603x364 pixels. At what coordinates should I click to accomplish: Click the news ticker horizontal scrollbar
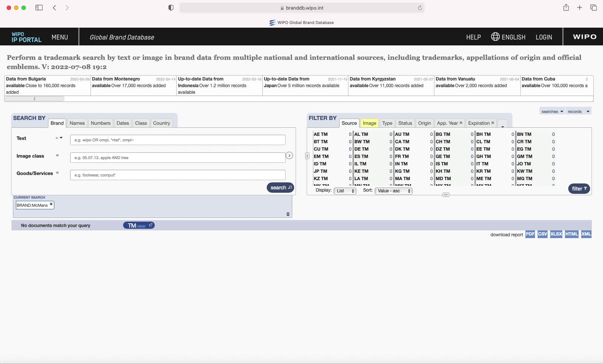[34, 99]
